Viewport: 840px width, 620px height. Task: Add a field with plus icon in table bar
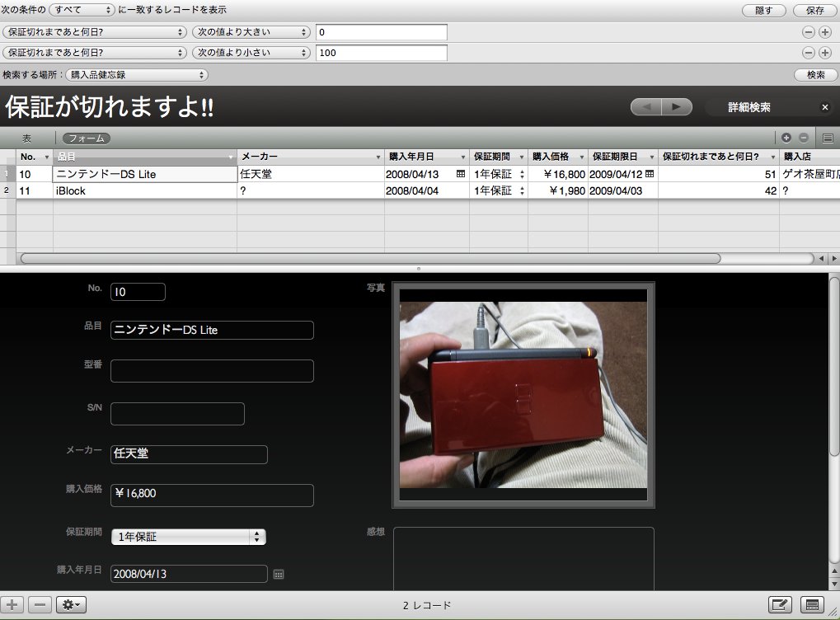(786, 138)
